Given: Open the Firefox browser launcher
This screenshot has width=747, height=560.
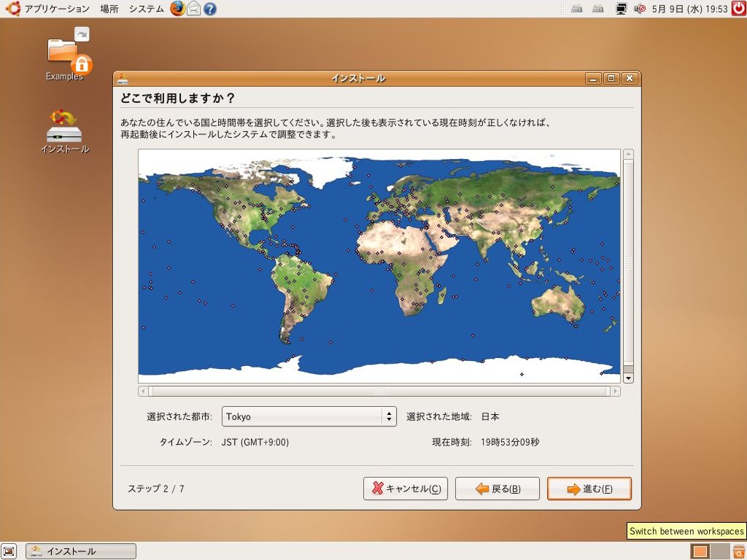Looking at the screenshot, I should (x=178, y=9).
